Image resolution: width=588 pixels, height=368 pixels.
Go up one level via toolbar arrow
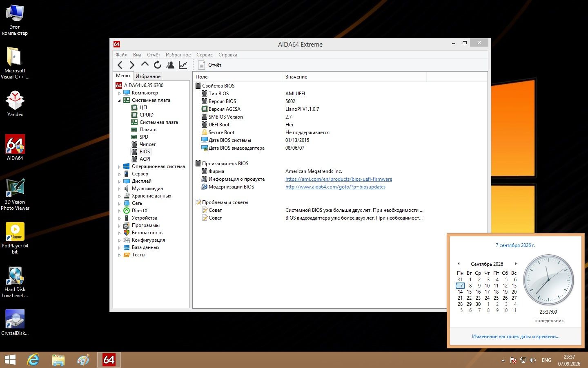pos(145,65)
